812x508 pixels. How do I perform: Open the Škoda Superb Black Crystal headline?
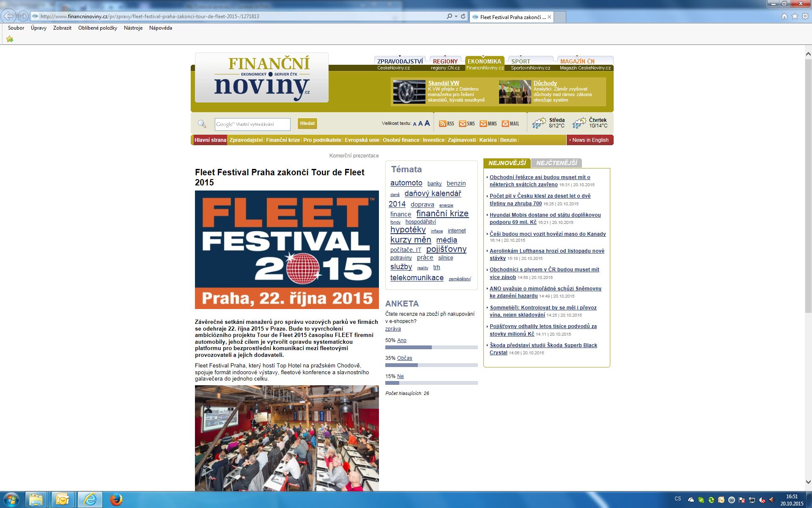tap(543, 349)
